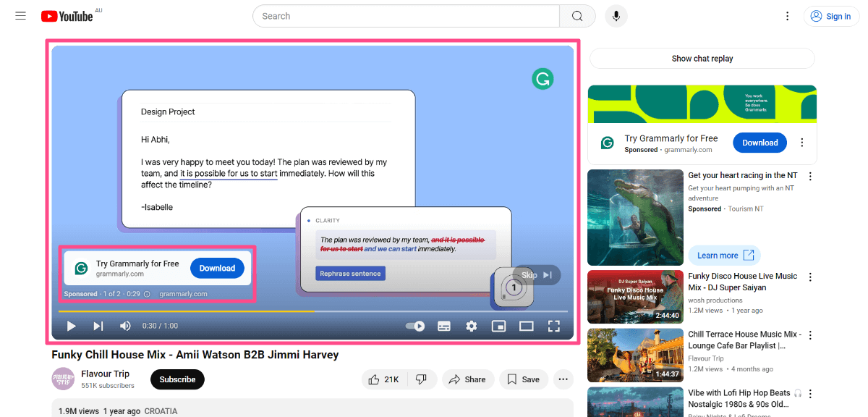Visit grammarly.com link under the ad card
This screenshot has height=417, width=868.
tap(183, 294)
